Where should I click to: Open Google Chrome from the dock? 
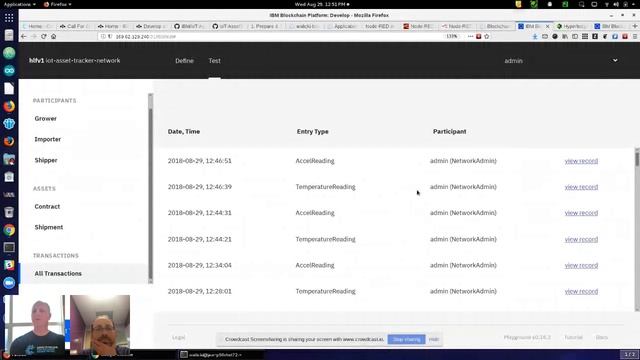click(9, 230)
